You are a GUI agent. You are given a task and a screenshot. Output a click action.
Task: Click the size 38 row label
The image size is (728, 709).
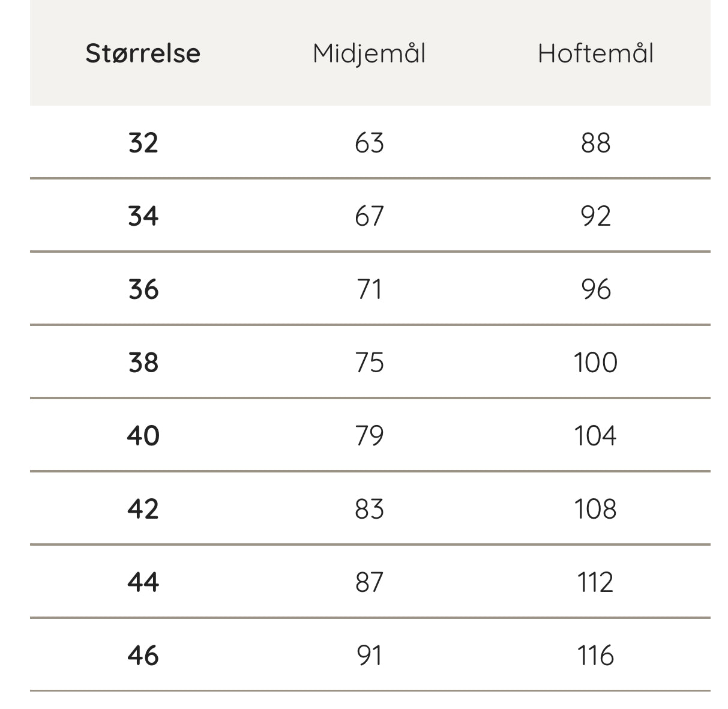143,363
